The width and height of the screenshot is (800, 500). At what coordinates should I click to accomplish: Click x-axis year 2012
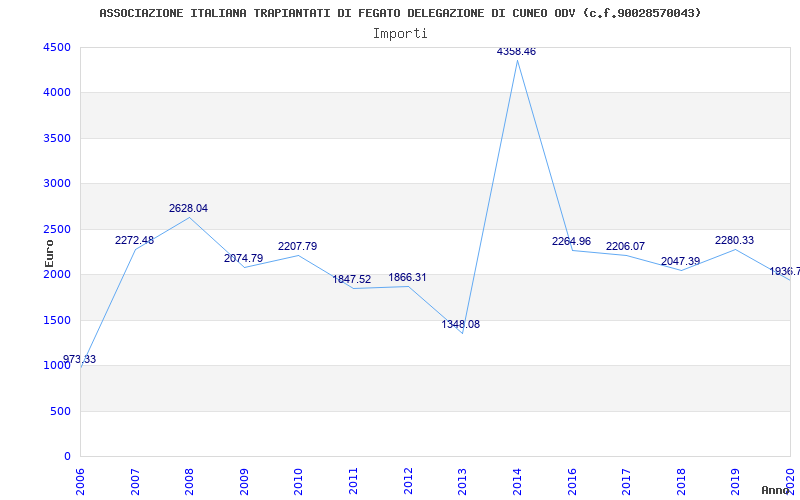tap(408, 482)
